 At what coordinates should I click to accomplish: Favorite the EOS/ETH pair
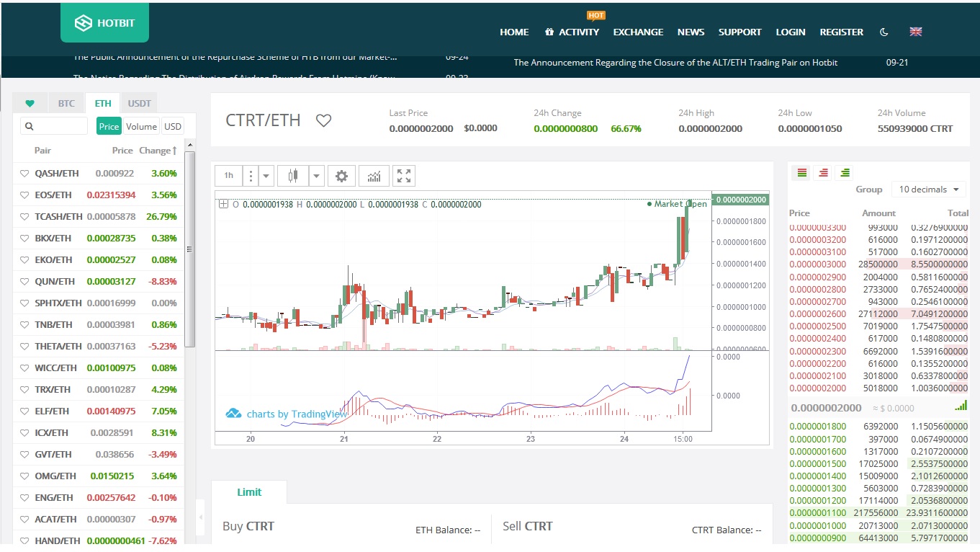(24, 195)
